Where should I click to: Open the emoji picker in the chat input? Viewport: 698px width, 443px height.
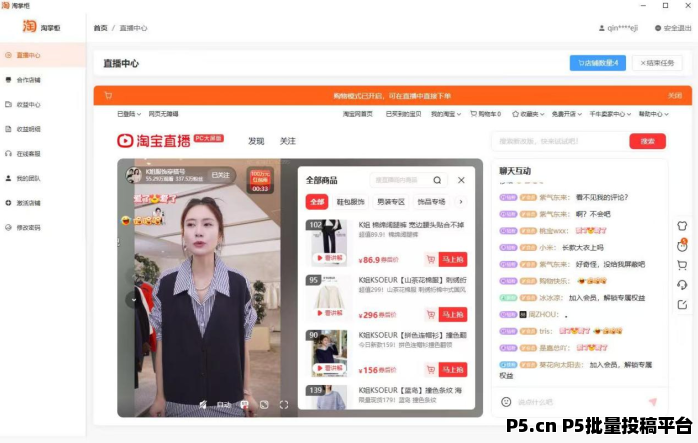point(507,402)
